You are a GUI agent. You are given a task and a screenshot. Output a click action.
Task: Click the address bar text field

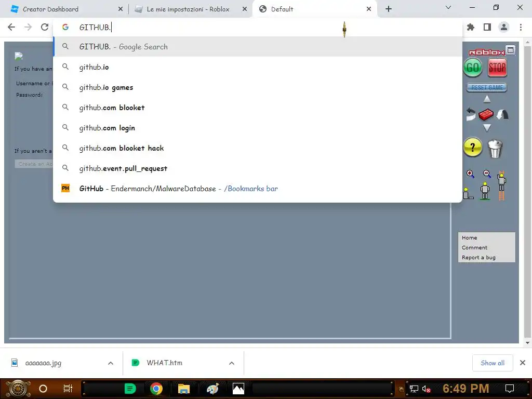click(258, 27)
